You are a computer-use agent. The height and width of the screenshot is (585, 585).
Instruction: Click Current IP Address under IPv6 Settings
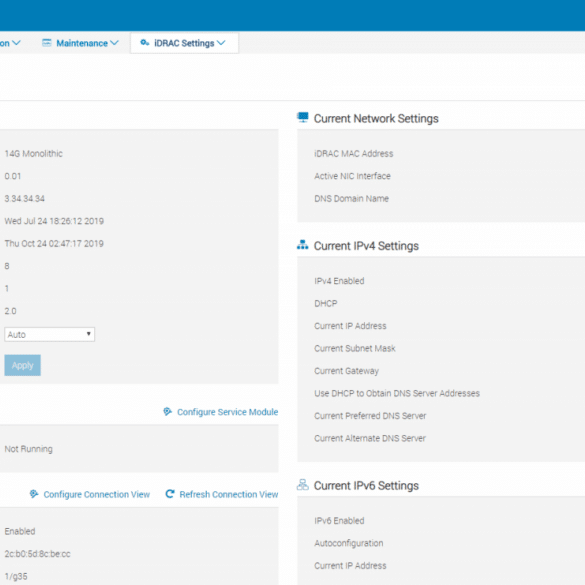[x=350, y=566]
